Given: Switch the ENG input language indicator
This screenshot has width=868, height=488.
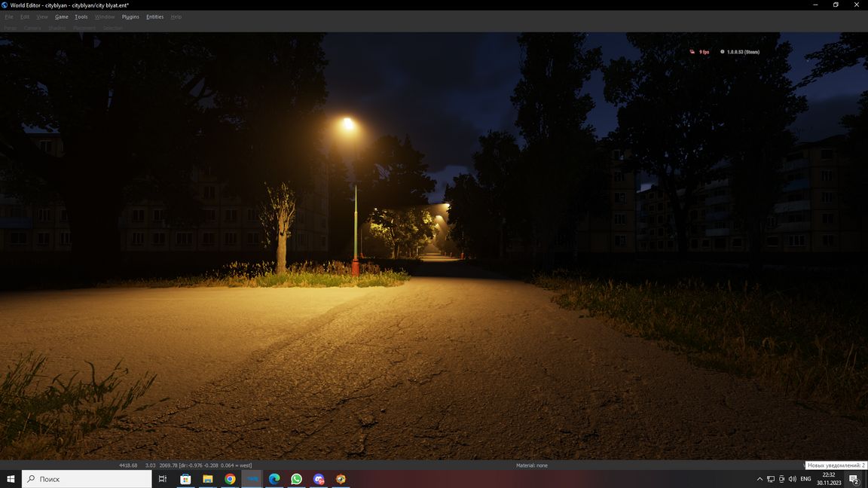Looking at the screenshot, I should pos(805,479).
